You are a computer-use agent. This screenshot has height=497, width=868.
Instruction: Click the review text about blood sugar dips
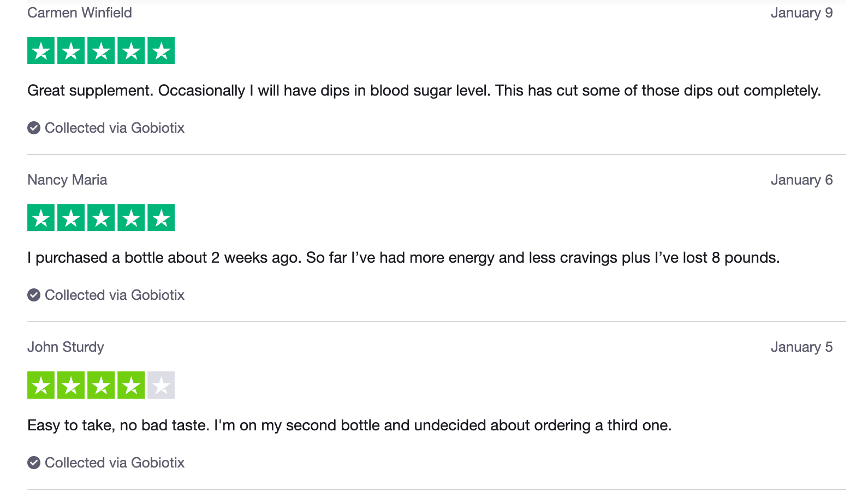click(424, 90)
